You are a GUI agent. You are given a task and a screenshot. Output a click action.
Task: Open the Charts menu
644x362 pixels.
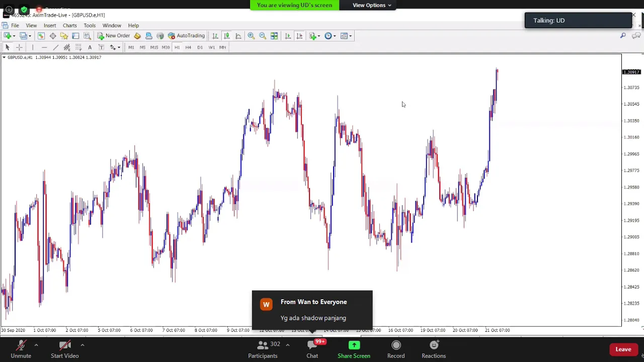70,25
